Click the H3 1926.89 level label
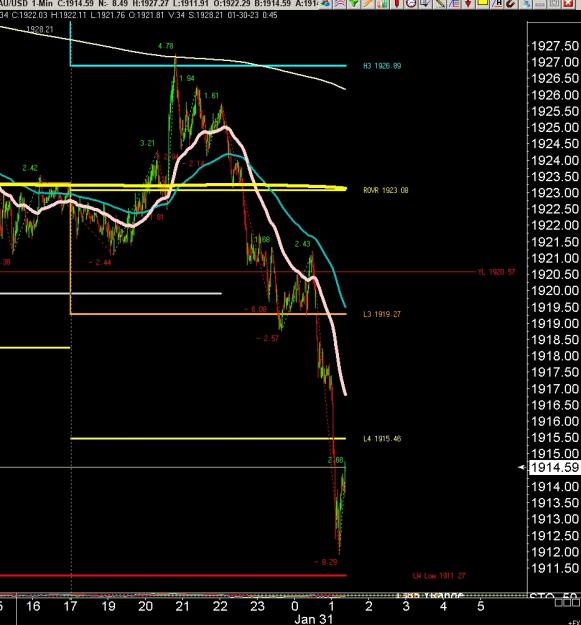Screen dimensions: 581x625 382,66
